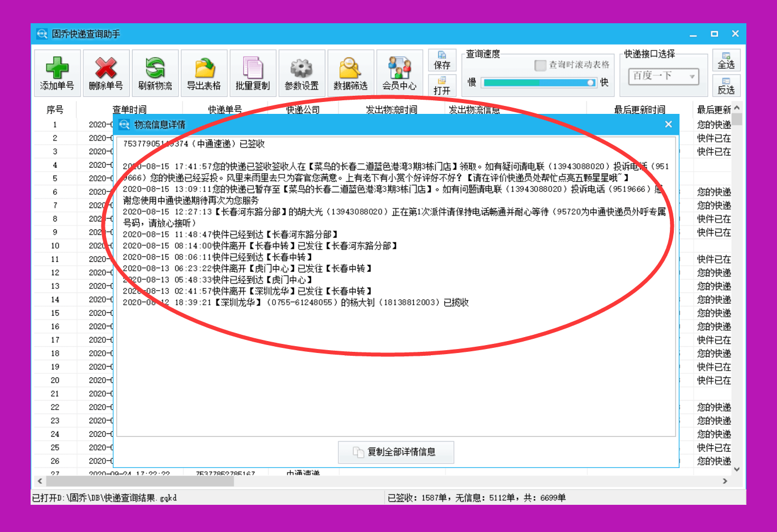Open 参数设置 parameter settings
The image size is (777, 532).
tap(302, 73)
